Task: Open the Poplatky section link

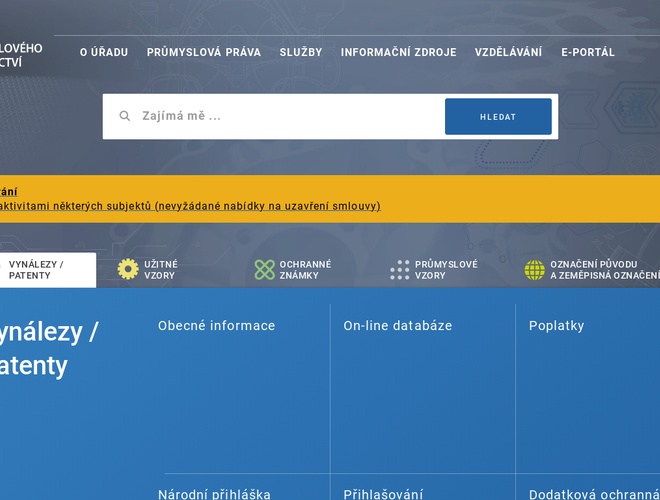Action: [556, 326]
